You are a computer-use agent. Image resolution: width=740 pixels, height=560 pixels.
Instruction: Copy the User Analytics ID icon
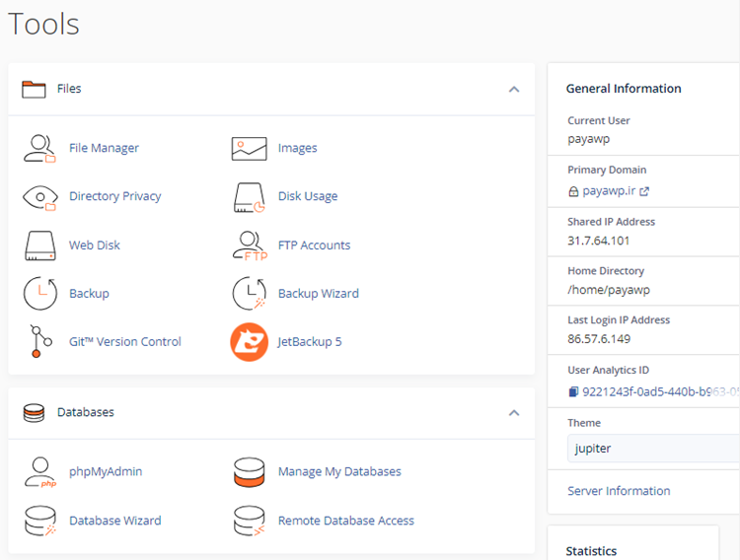click(x=573, y=391)
